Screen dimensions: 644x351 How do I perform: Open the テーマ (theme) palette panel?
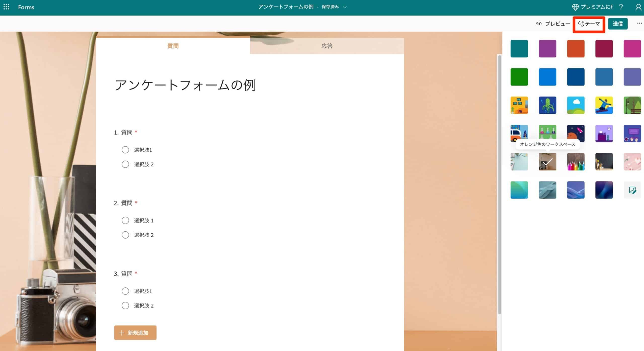[x=589, y=24]
